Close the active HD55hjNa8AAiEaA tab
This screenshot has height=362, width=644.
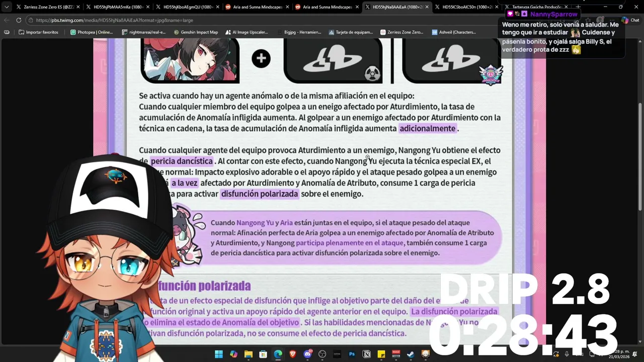(x=427, y=7)
